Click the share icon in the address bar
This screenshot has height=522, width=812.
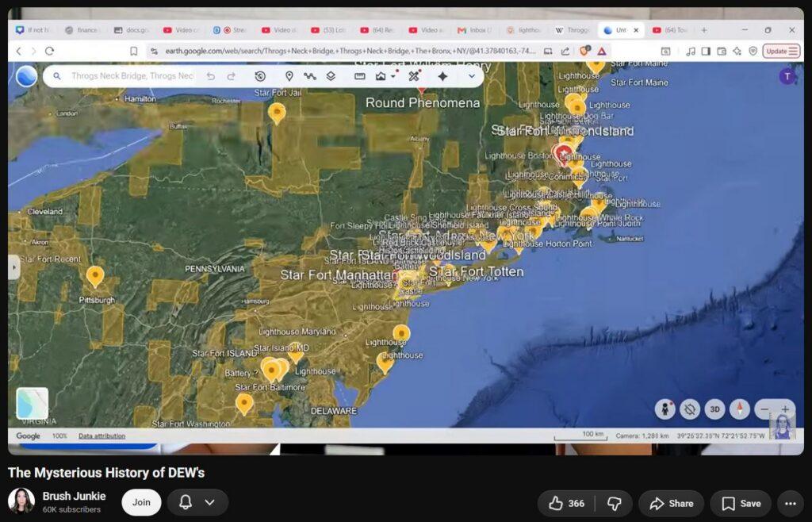[565, 52]
